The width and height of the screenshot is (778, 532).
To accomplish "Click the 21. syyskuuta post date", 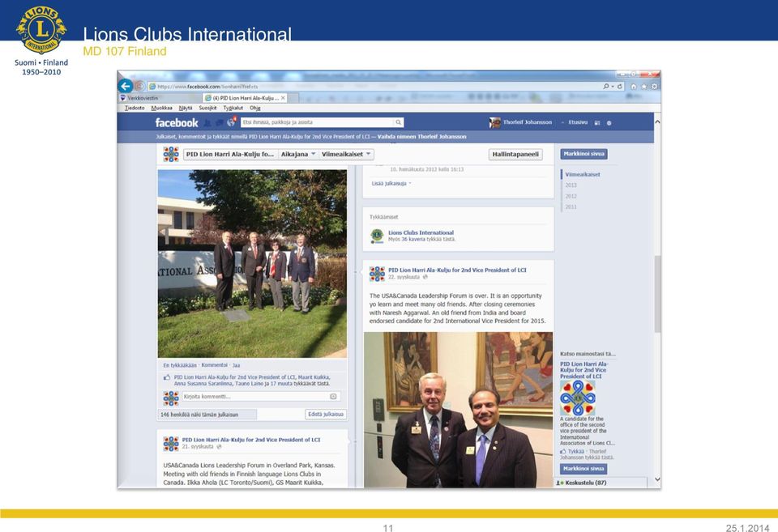I will pyautogui.click(x=198, y=447).
